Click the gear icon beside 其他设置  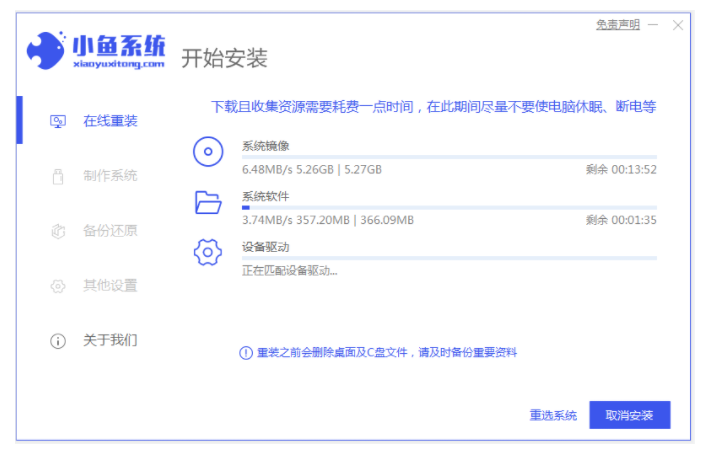57,286
